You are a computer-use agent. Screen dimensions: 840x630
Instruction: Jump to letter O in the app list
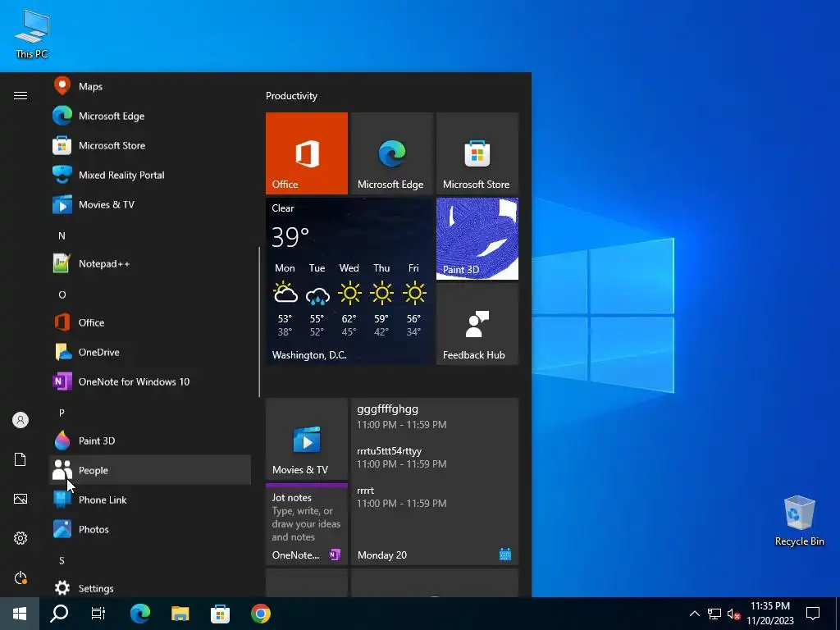[x=62, y=294]
